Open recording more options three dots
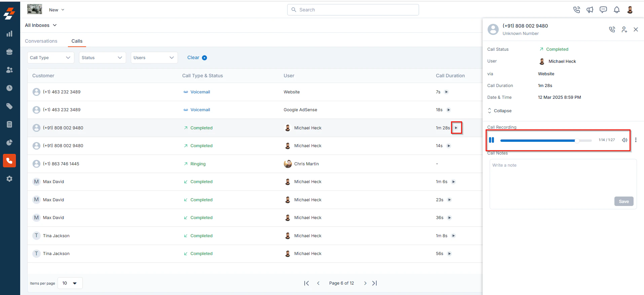 tap(636, 140)
